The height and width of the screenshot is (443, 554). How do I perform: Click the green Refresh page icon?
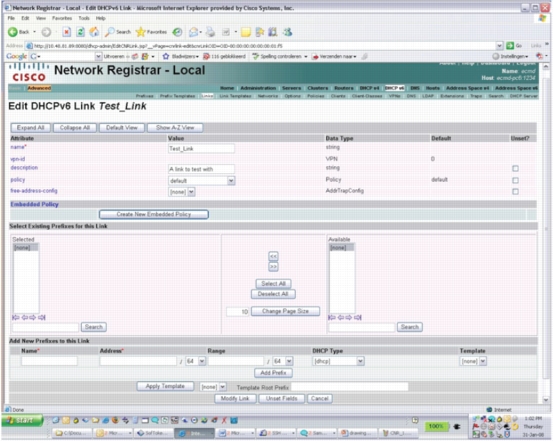[81, 32]
